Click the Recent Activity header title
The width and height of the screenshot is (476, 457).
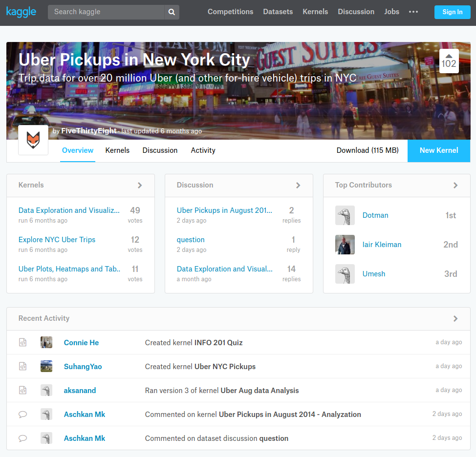point(44,318)
